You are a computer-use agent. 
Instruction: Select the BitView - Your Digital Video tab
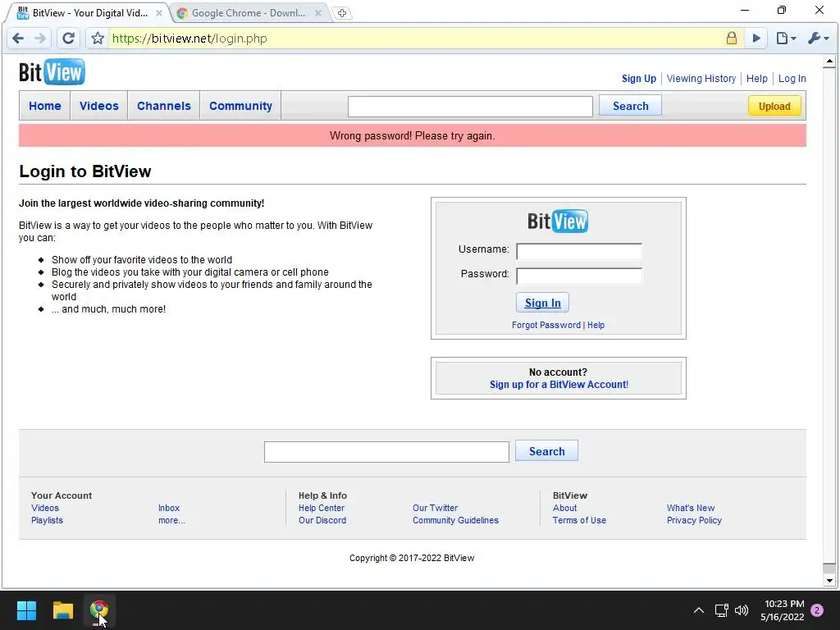coord(89,13)
